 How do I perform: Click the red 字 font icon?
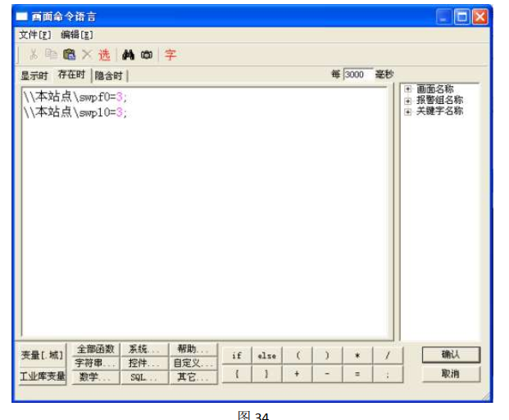click(x=170, y=55)
